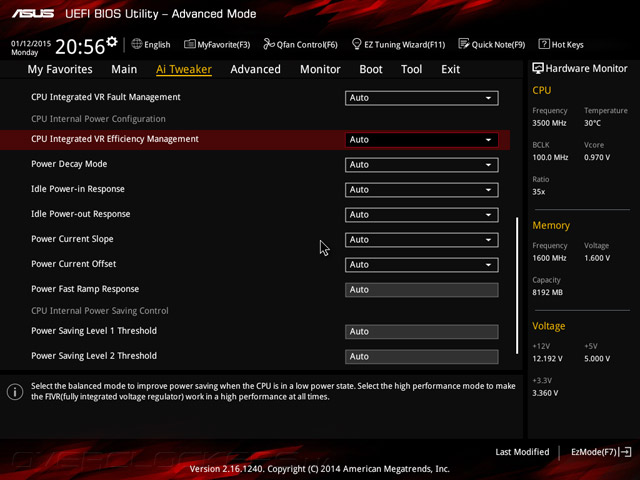Open the Exit tab
The height and width of the screenshot is (480, 640).
[x=450, y=69]
